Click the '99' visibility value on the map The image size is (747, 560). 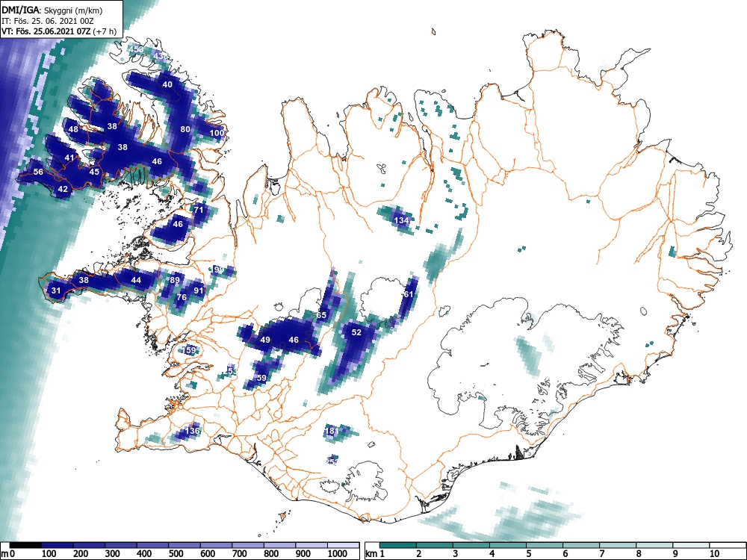tap(219, 270)
